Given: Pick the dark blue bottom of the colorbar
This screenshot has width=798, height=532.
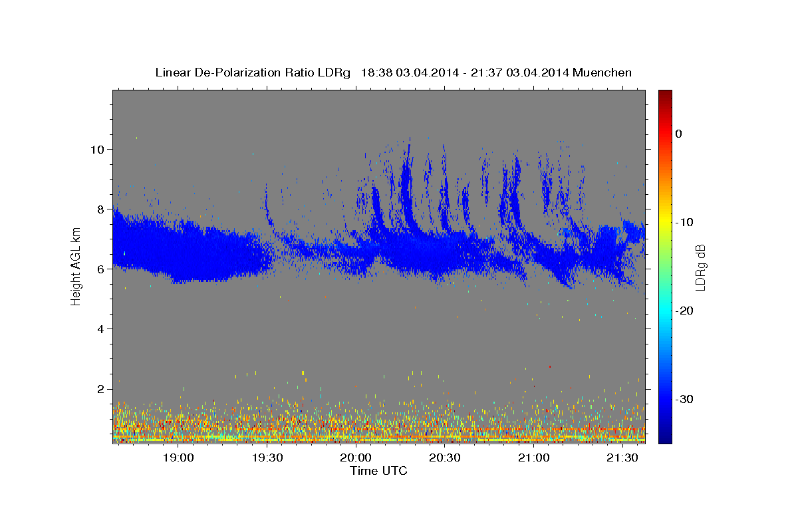Looking at the screenshot, I should (x=665, y=437).
